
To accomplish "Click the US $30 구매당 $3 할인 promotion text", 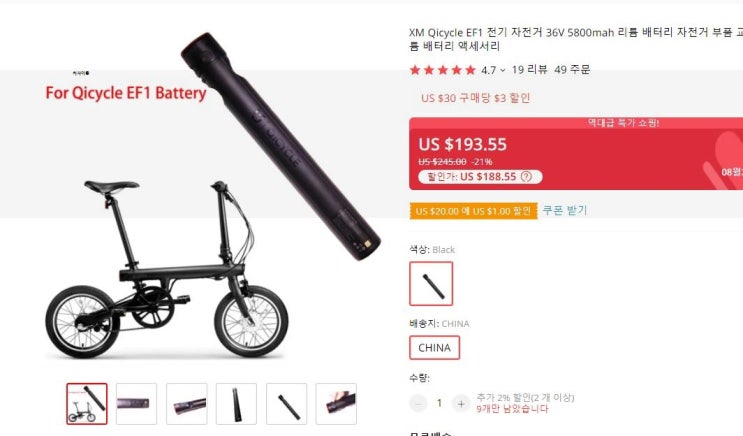I will pos(475,98).
